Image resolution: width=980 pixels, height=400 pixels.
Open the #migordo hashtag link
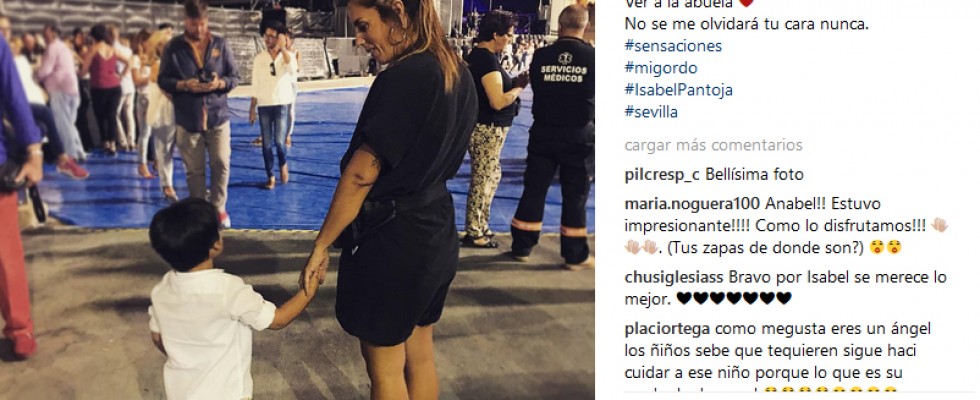click(661, 68)
